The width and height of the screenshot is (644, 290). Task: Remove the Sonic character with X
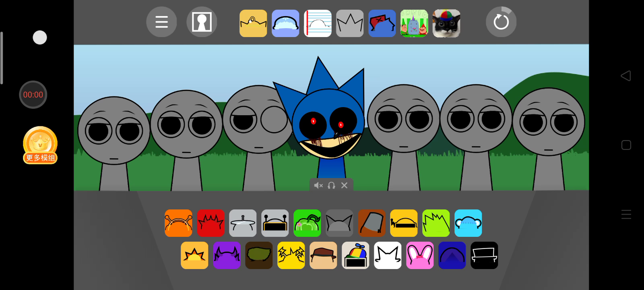pos(344,185)
